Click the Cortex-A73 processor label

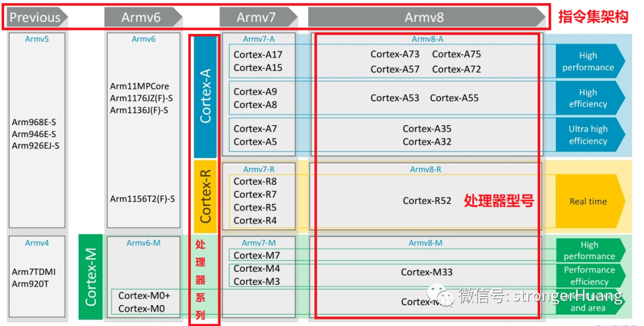pyautogui.click(x=395, y=54)
